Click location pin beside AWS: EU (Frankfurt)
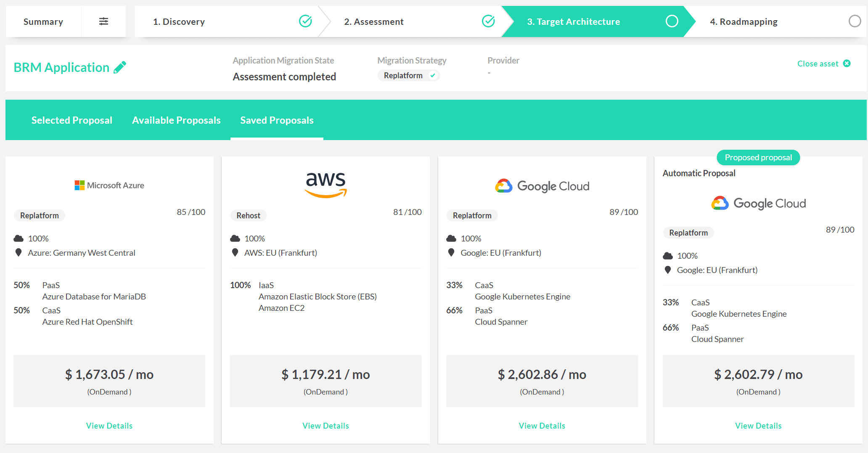Screen dimensions: 868x453 pyautogui.click(x=235, y=252)
